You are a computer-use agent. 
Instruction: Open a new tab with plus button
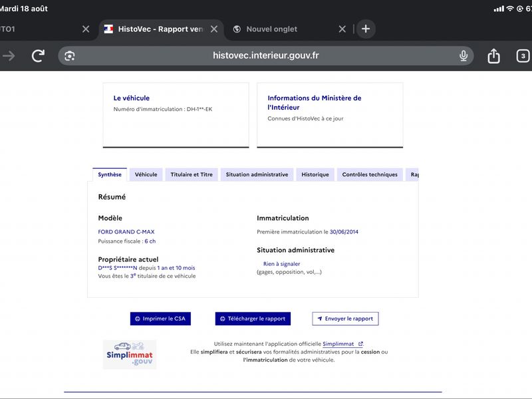click(366, 29)
